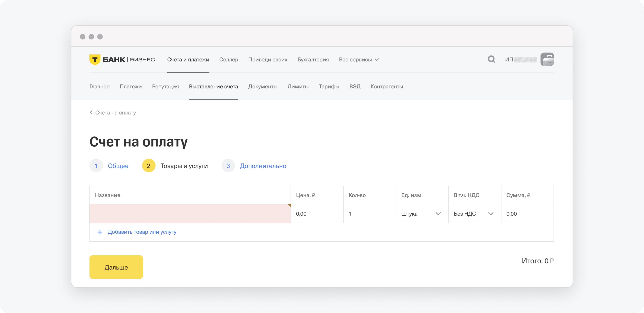Open Приведи своих section
This screenshot has width=644, height=313.
[268, 60]
